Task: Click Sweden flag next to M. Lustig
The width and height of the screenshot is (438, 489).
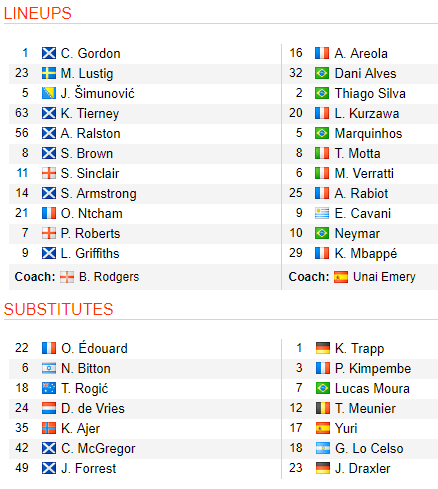Action: [49, 73]
